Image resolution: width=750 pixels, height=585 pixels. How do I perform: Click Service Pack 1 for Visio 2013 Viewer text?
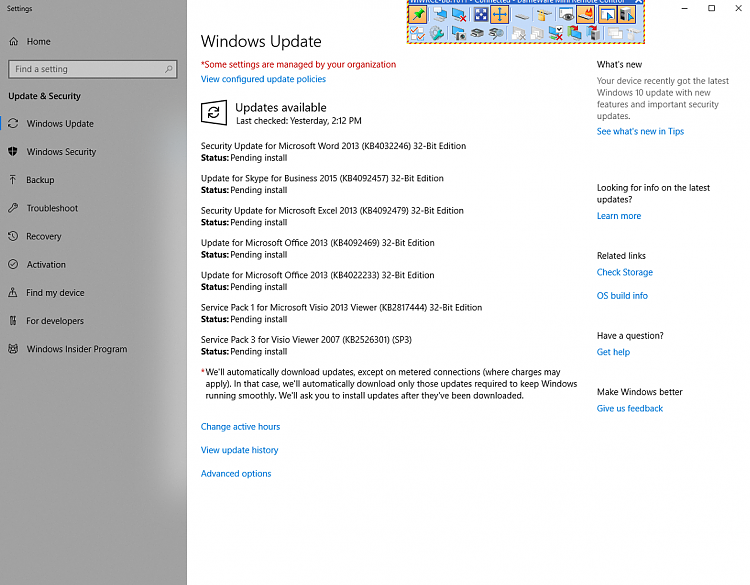(x=342, y=308)
